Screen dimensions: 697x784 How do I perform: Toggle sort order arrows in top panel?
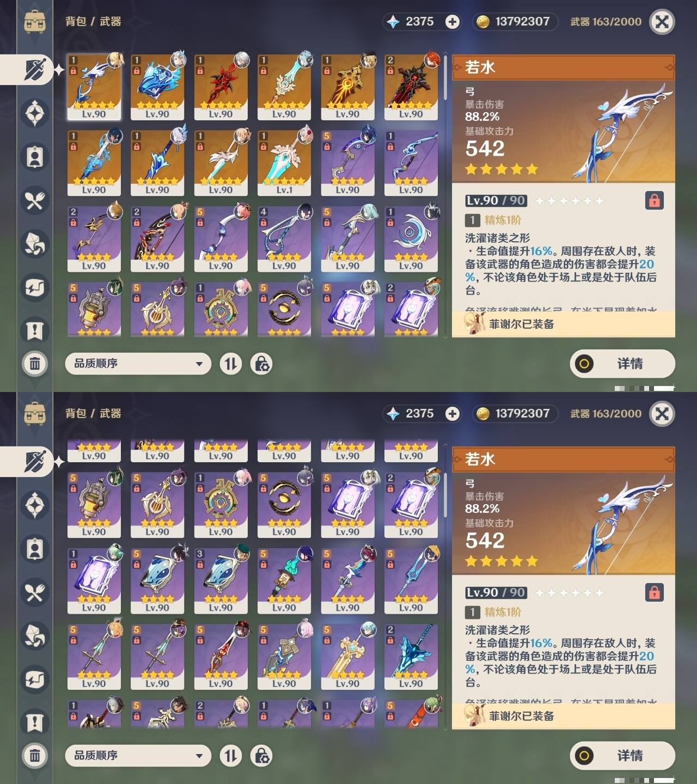pos(231,363)
